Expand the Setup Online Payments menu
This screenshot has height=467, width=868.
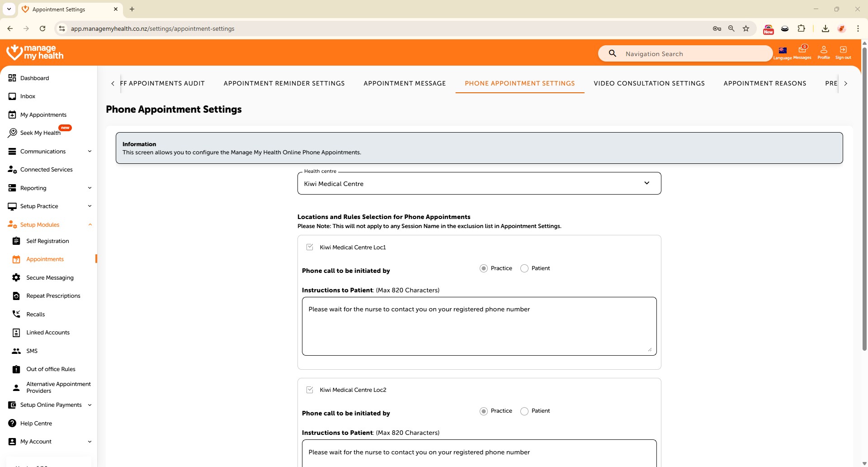pyautogui.click(x=50, y=405)
